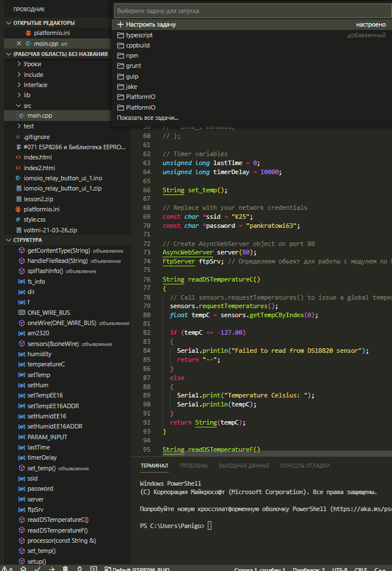Collapse the ОТКРЫТЫЕ РЕДАКТОРЫ section

(43, 23)
